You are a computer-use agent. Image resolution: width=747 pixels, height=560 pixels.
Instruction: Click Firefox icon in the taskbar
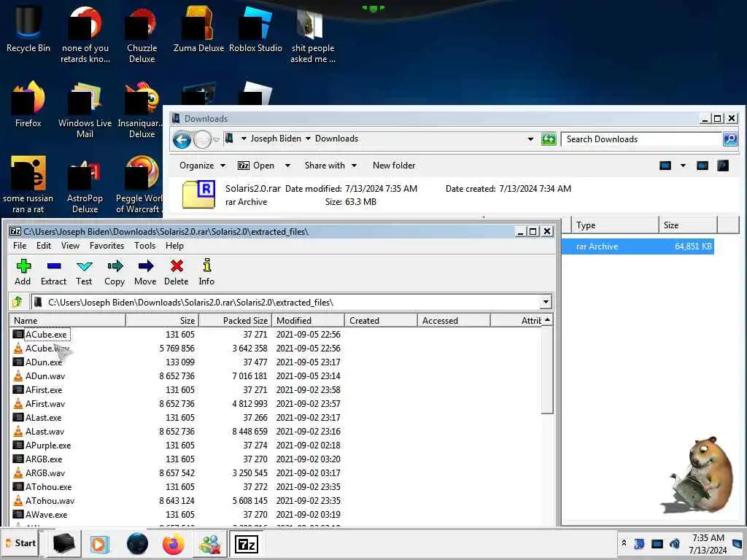(173, 544)
